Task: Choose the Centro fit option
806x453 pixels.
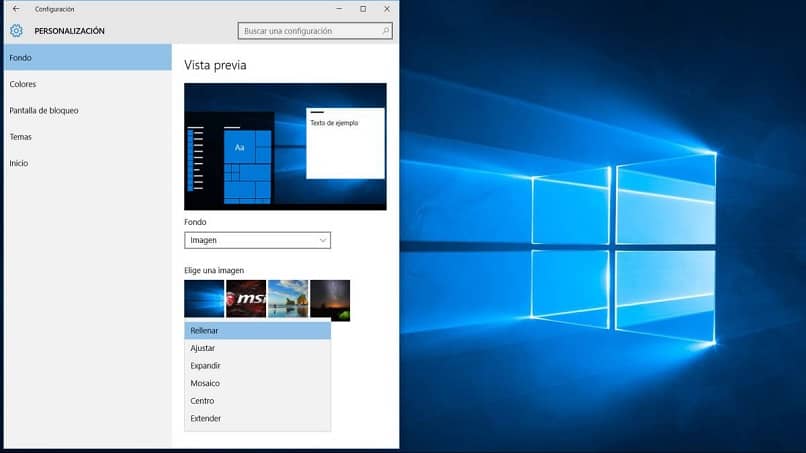Action: [x=258, y=401]
